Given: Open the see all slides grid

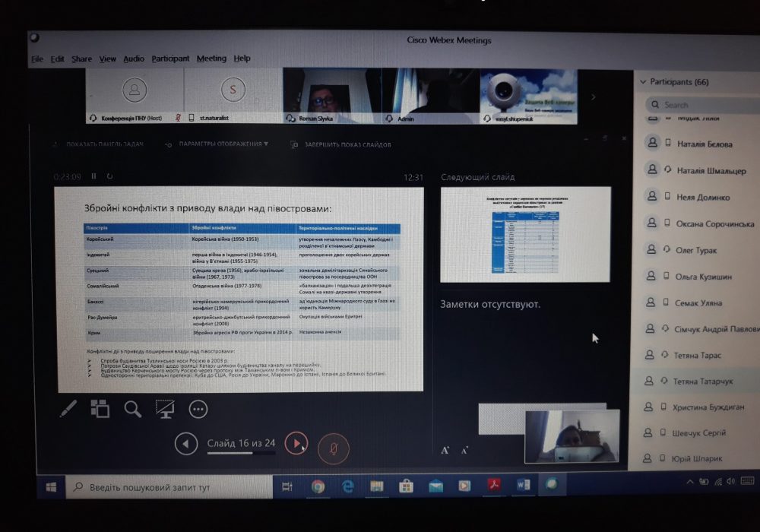Looking at the screenshot, I should [x=100, y=409].
